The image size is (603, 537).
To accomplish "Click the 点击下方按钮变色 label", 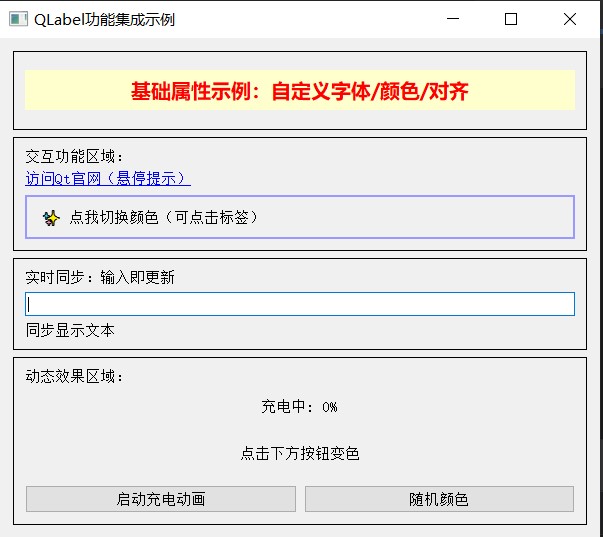I will click(x=299, y=453).
